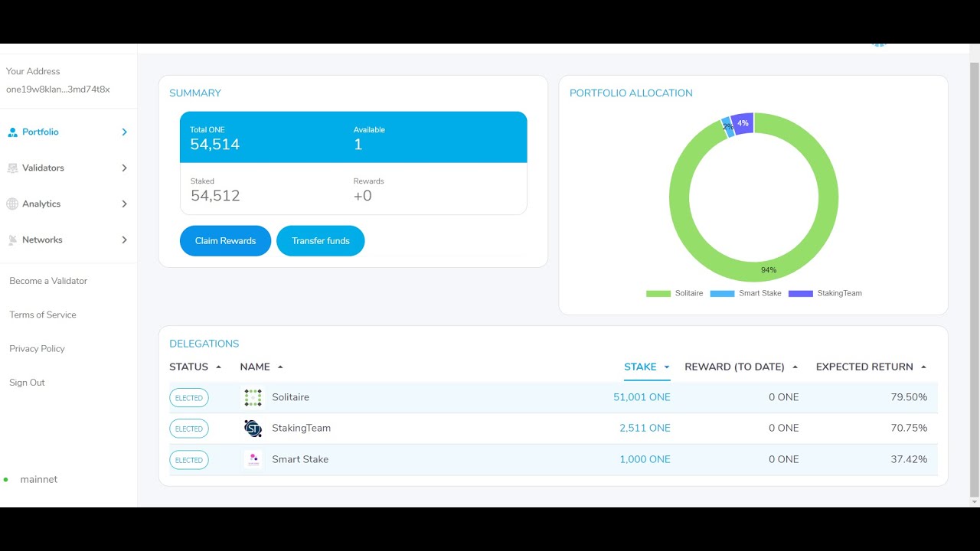
Task: Open Terms of Service link
Action: click(43, 315)
